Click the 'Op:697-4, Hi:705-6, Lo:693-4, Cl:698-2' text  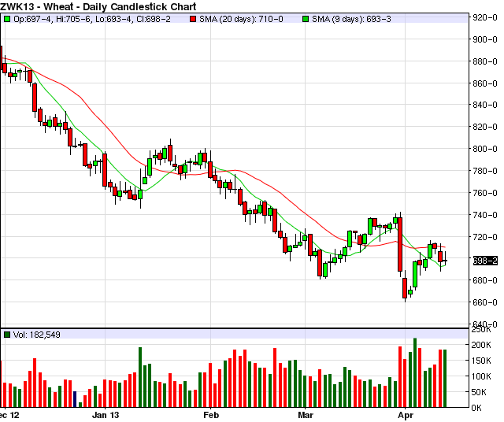[92, 19]
